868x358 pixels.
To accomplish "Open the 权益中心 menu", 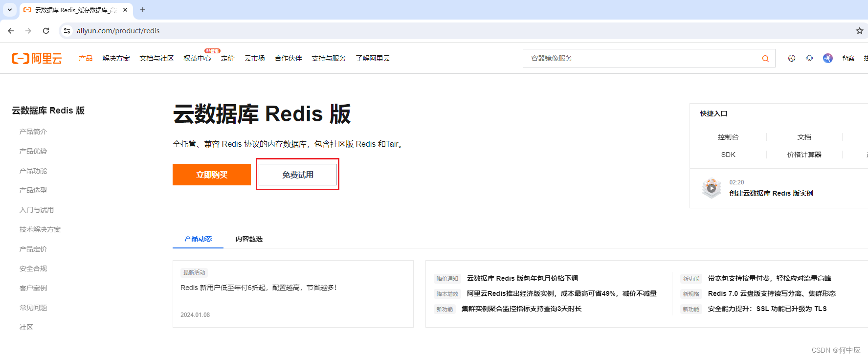I will 197,58.
